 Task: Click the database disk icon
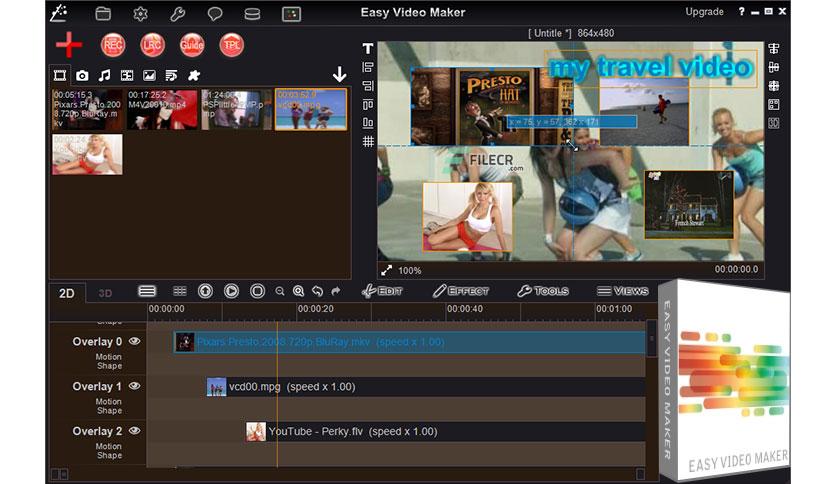point(252,14)
